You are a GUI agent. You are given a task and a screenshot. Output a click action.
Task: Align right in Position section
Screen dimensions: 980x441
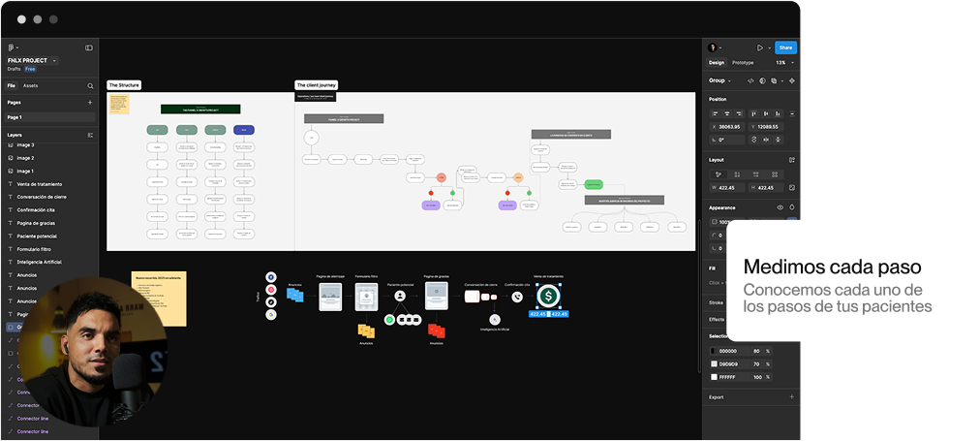[740, 113]
